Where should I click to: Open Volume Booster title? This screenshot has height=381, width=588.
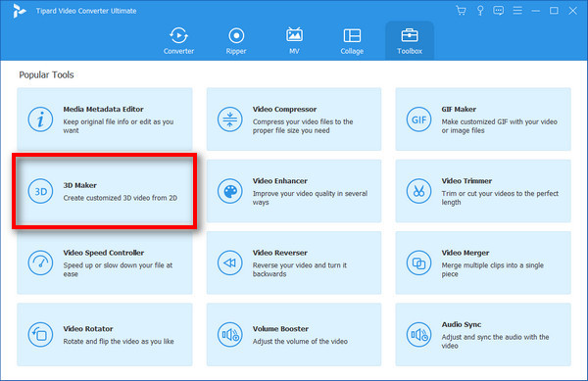[280, 328]
